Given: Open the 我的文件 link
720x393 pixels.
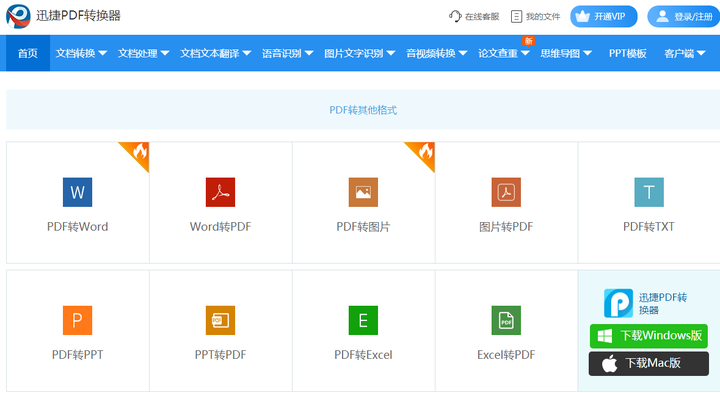Looking at the screenshot, I should coord(535,17).
